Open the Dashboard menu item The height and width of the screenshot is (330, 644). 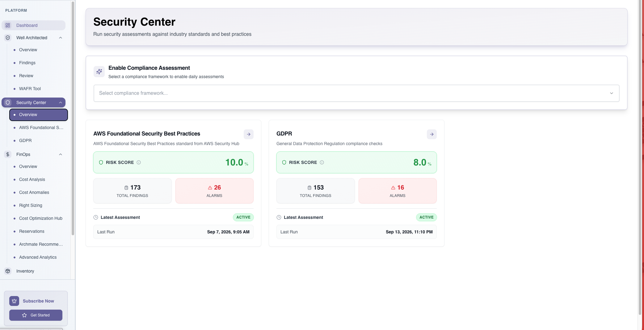(x=33, y=25)
